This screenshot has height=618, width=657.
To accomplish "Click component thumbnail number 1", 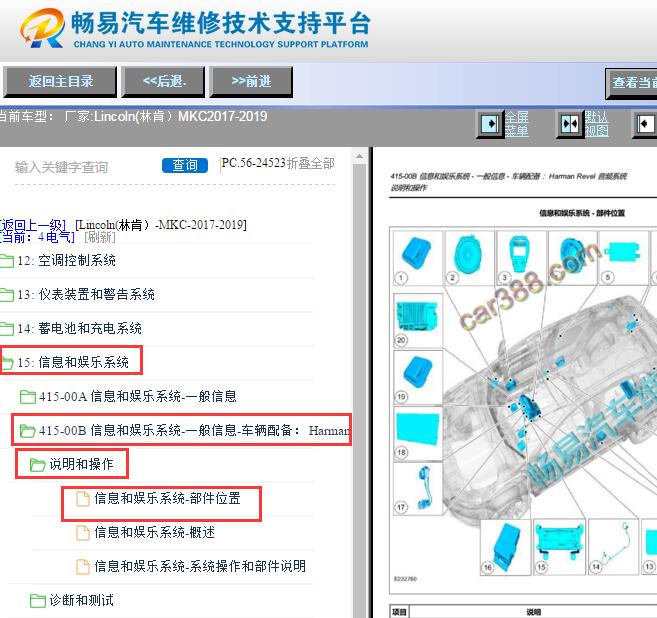I will (x=418, y=258).
